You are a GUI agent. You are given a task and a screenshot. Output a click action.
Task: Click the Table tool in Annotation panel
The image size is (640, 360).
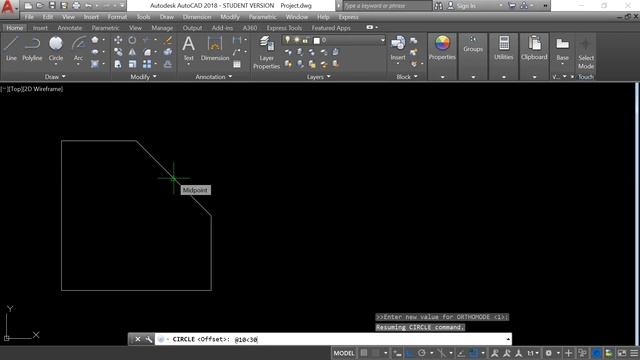pos(237,64)
